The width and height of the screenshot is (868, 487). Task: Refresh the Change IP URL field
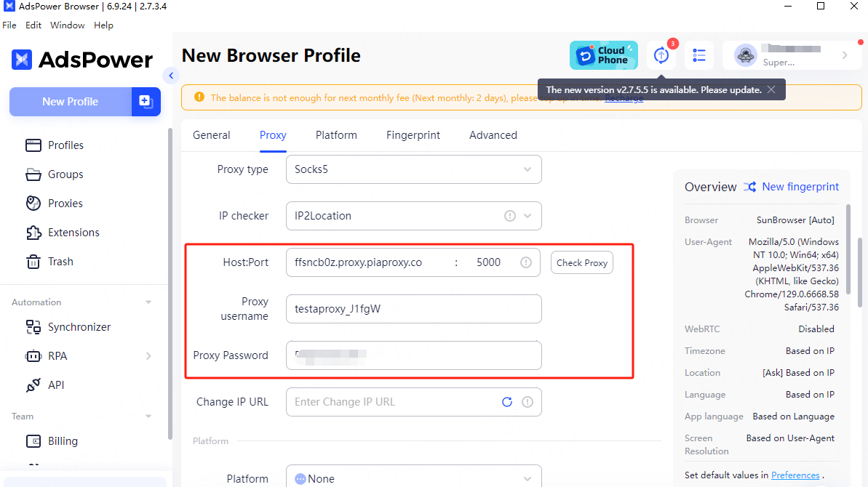pos(507,402)
